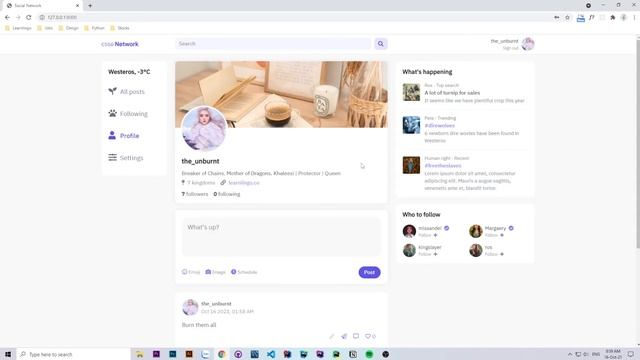Comment on the 'Burn them all' post
Image resolution: width=640 pixels, height=360 pixels.
pyautogui.click(x=356, y=336)
